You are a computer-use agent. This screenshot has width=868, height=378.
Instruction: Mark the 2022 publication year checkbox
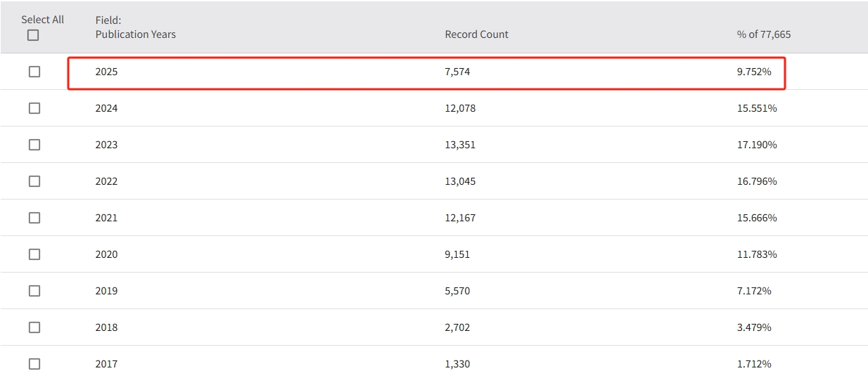34,181
